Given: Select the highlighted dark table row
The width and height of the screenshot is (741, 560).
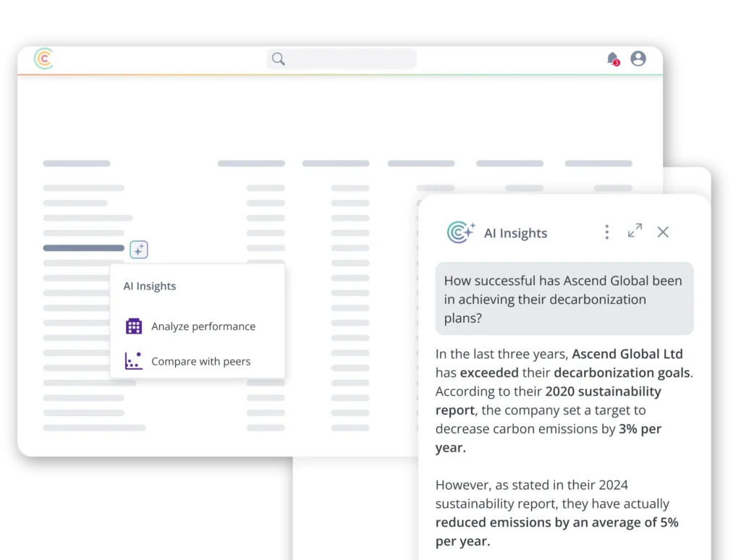Looking at the screenshot, I should [x=84, y=247].
